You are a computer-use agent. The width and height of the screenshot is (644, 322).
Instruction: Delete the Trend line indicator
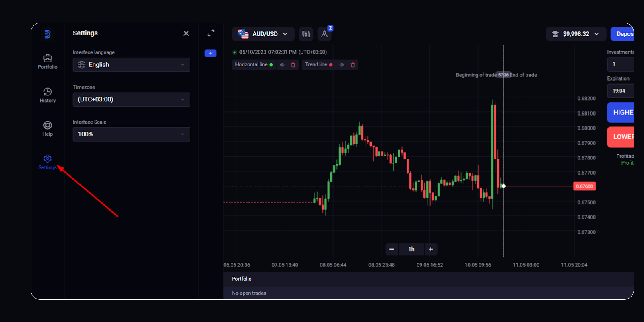click(x=353, y=65)
